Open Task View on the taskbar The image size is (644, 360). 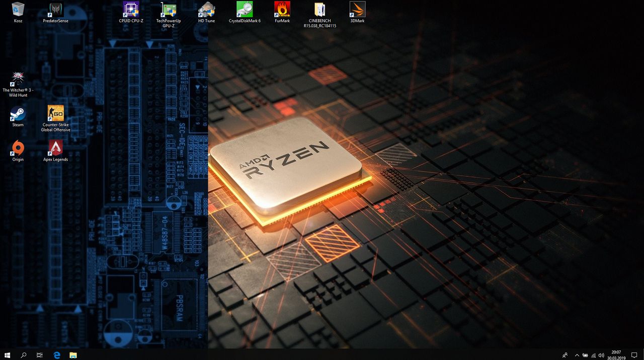[x=40, y=355]
